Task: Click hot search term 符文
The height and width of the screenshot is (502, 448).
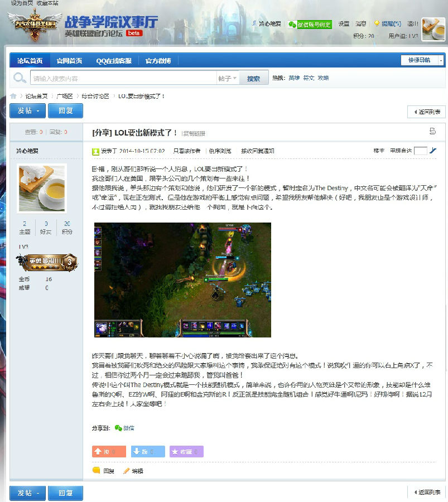Action: [309, 78]
